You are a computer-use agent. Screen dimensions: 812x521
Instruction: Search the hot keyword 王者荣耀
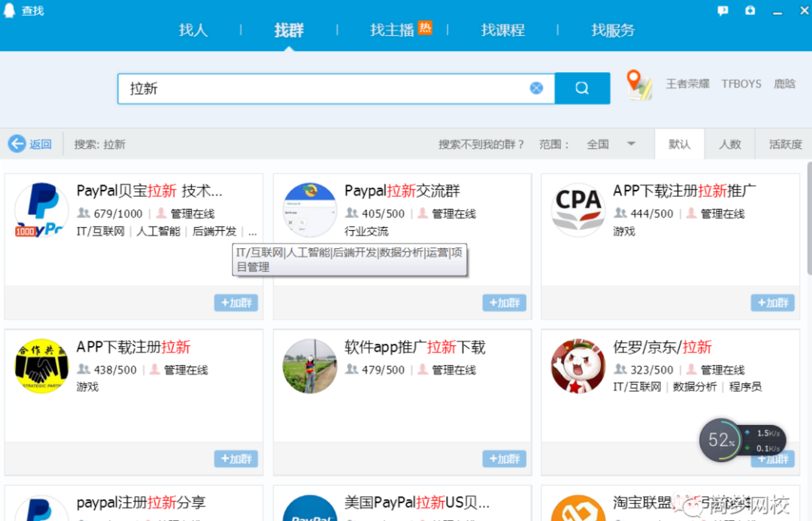(x=688, y=84)
